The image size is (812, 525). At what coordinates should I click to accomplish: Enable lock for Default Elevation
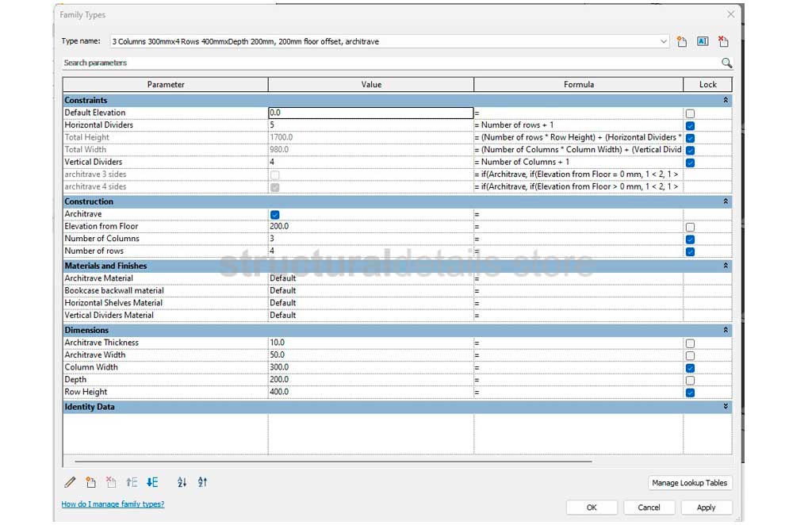[690, 113]
